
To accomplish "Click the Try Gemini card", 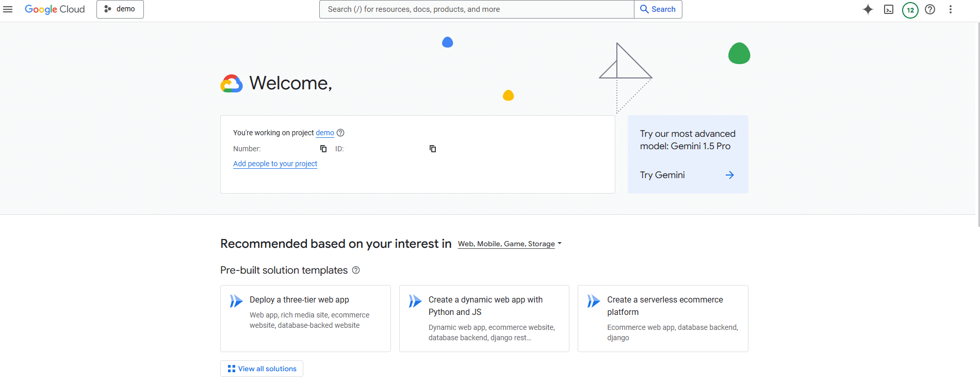I will (688, 154).
